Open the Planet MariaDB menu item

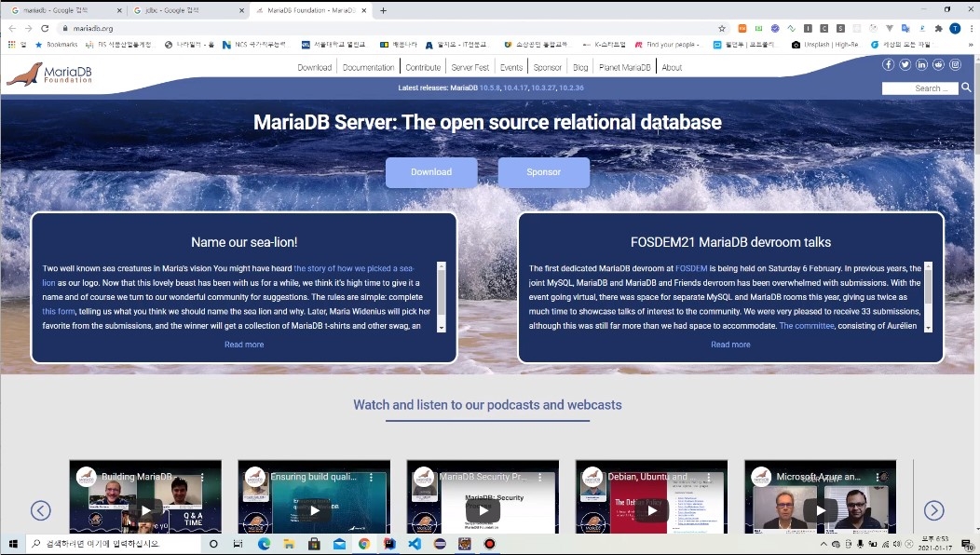click(624, 67)
